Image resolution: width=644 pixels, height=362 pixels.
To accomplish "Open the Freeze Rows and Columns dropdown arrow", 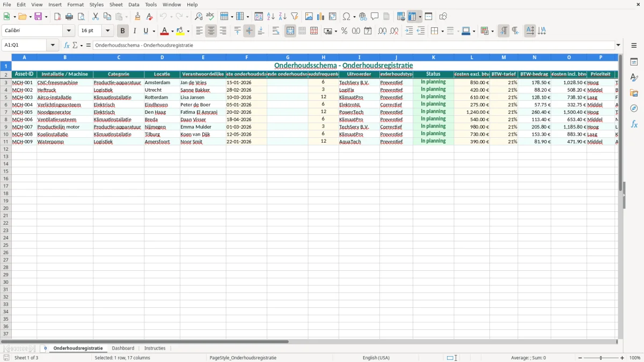I will pos(420,17).
